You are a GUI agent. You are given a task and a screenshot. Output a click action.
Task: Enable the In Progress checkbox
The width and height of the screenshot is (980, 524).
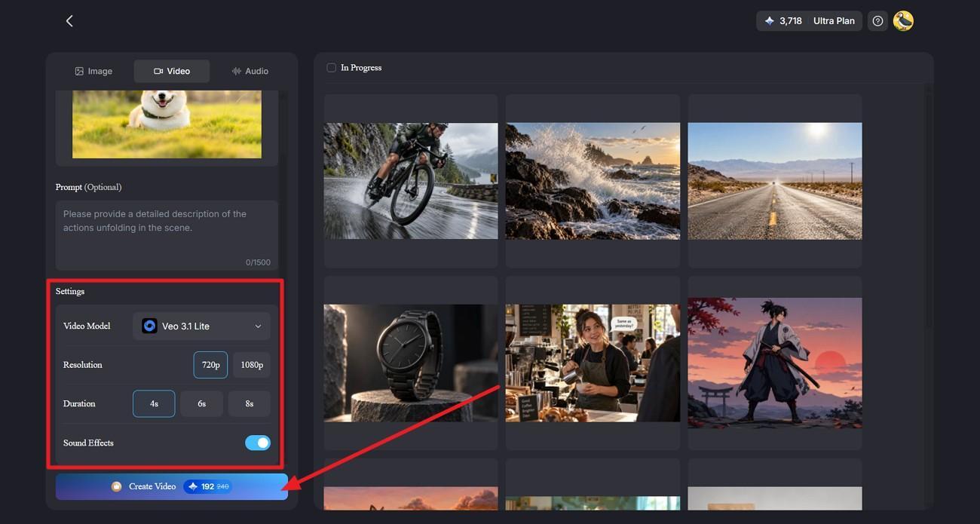[x=331, y=68]
